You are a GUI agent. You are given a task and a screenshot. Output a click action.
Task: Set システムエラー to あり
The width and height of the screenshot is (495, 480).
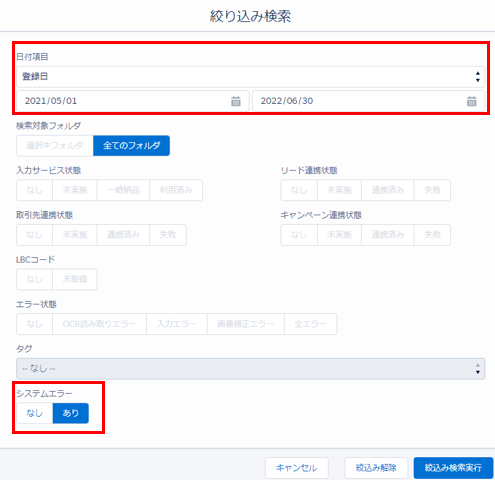click(71, 413)
